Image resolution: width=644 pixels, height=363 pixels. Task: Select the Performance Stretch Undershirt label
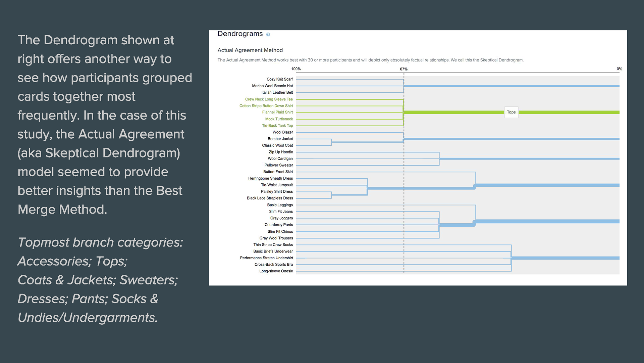[266, 258]
